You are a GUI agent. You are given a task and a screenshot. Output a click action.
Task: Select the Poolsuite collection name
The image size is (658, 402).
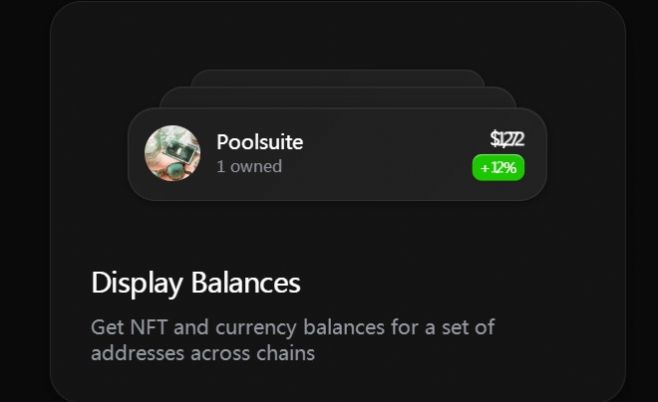[260, 142]
